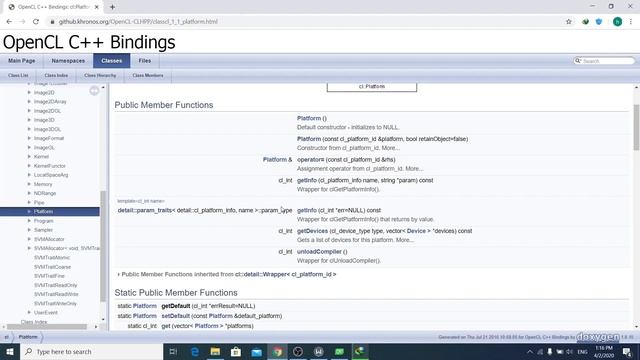Viewport: 640px width, 360px height.
Task: Click the address bar URL
Action: tap(138, 22)
